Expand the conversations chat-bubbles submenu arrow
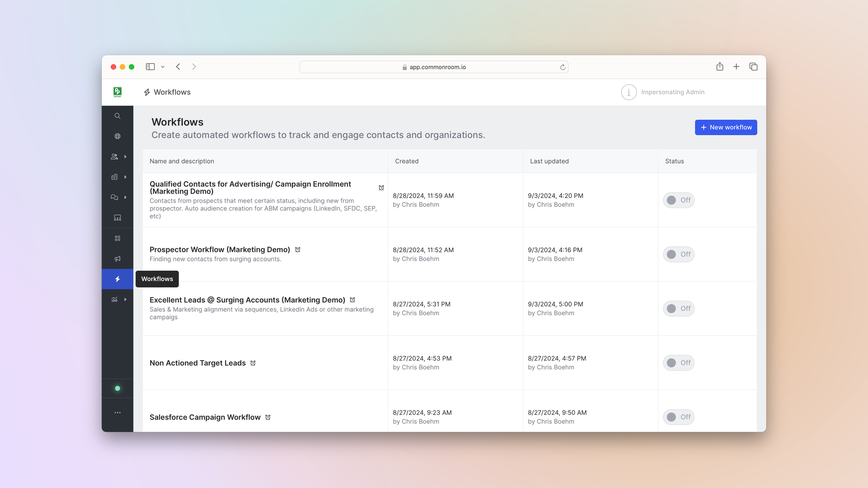 (125, 197)
